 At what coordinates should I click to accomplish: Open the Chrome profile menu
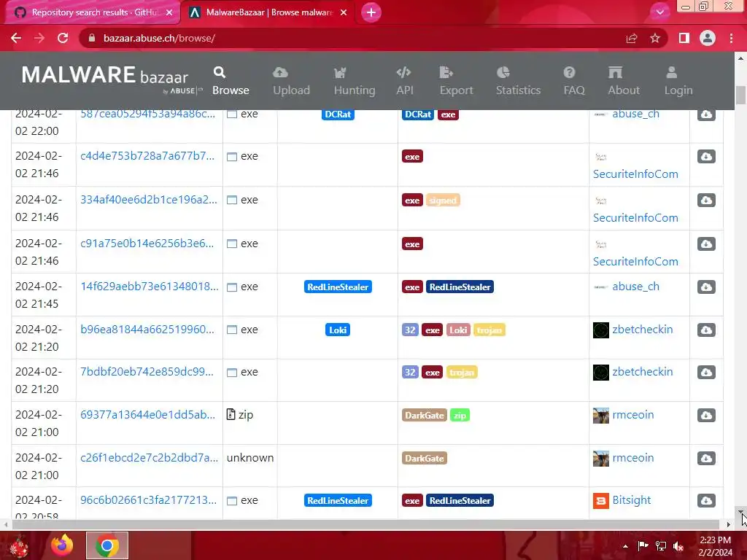point(708,38)
